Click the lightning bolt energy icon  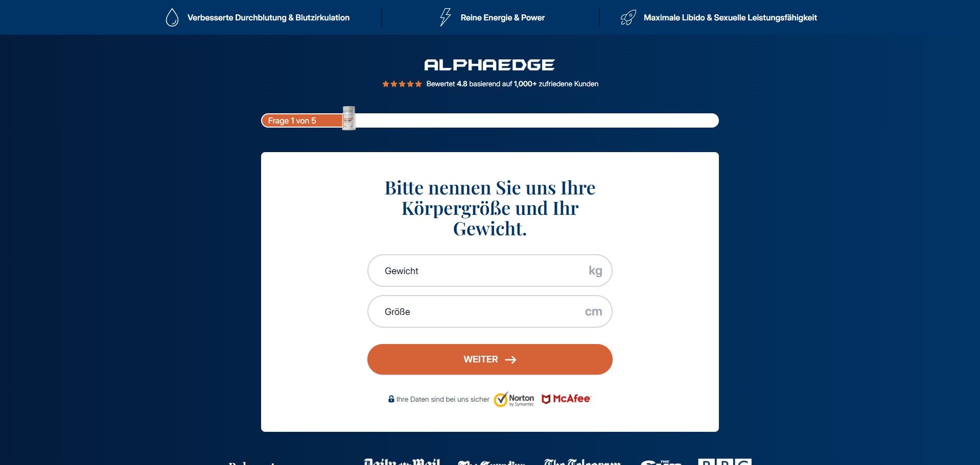pos(446,17)
